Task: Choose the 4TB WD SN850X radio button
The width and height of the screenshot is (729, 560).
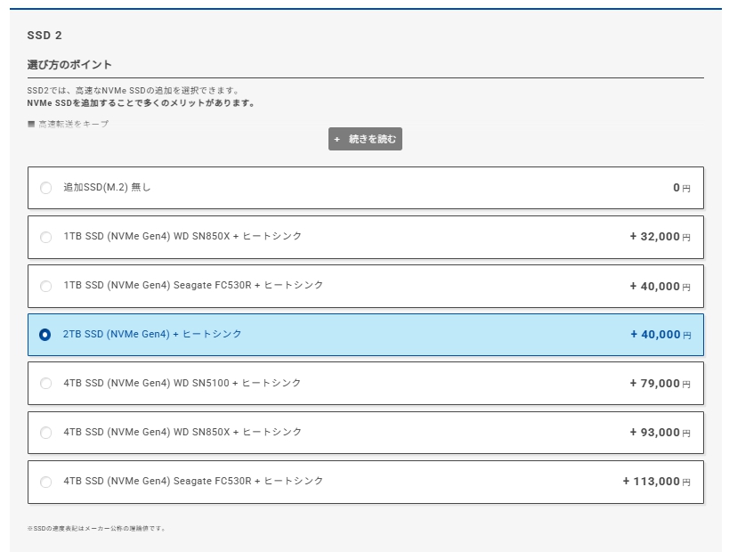Action: 46,433
